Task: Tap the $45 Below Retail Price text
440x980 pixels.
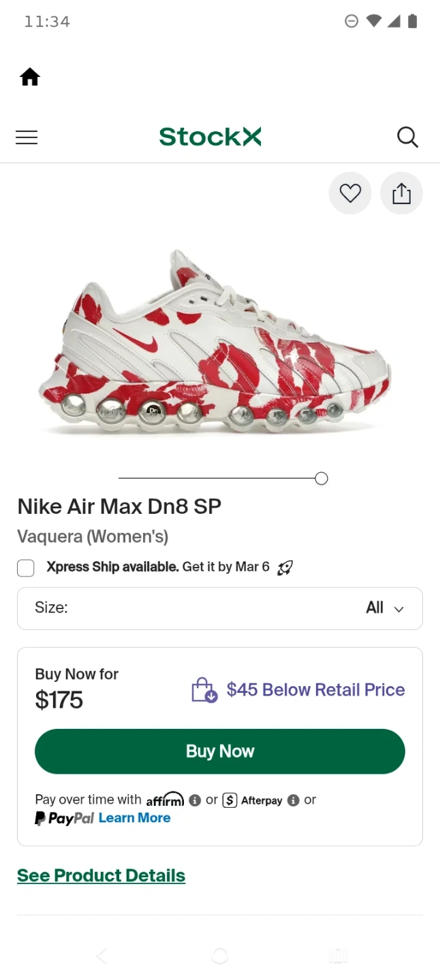Action: tap(315, 690)
